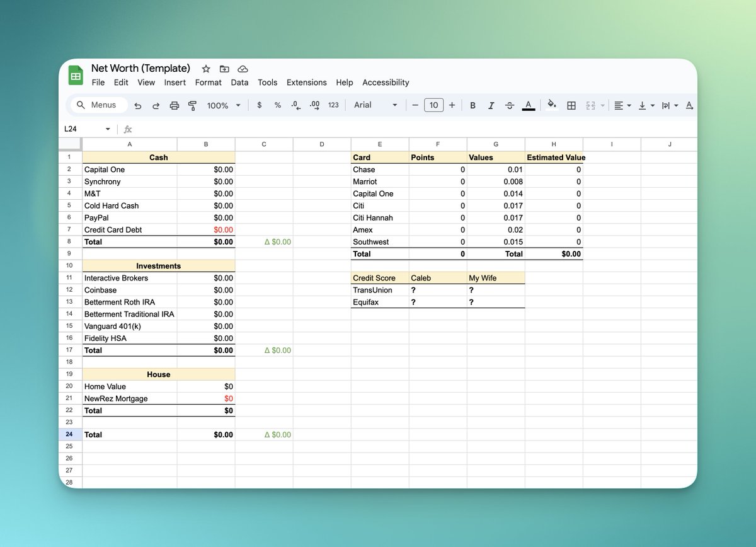
Task: Open the Accessibility menu
Action: [386, 83]
